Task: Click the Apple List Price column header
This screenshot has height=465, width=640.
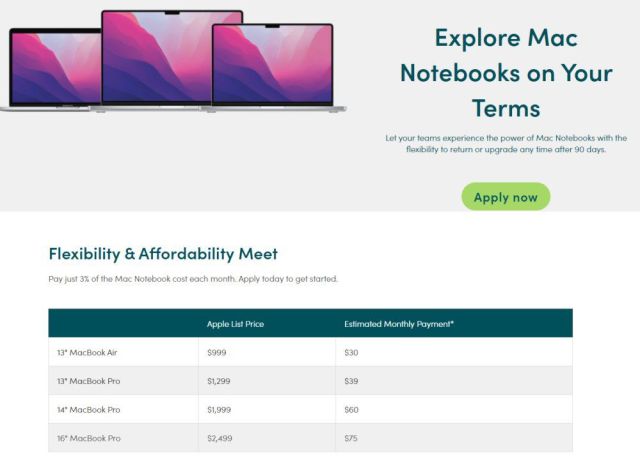Action: coord(235,324)
